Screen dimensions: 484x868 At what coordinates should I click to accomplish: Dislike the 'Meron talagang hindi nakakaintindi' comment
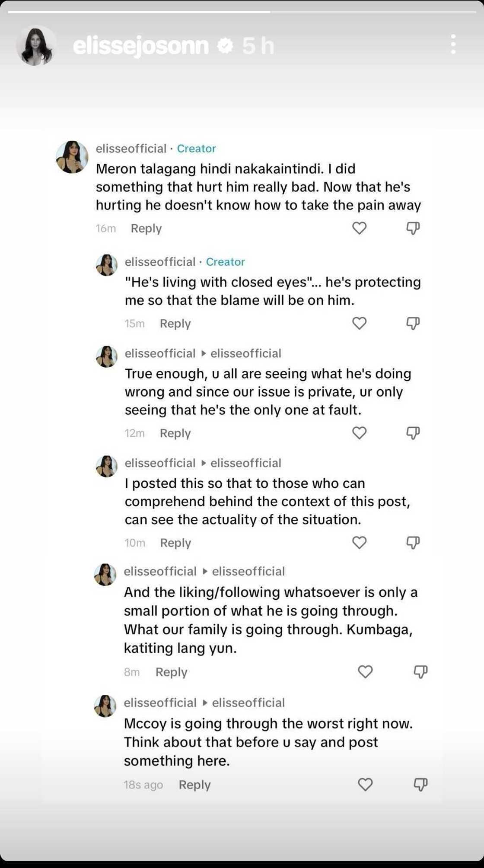(x=413, y=228)
